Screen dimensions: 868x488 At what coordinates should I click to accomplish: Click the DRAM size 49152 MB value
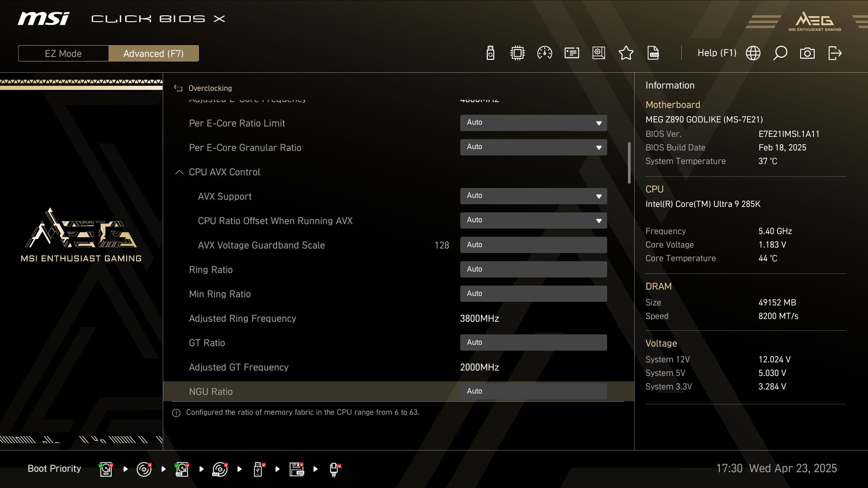tap(777, 303)
